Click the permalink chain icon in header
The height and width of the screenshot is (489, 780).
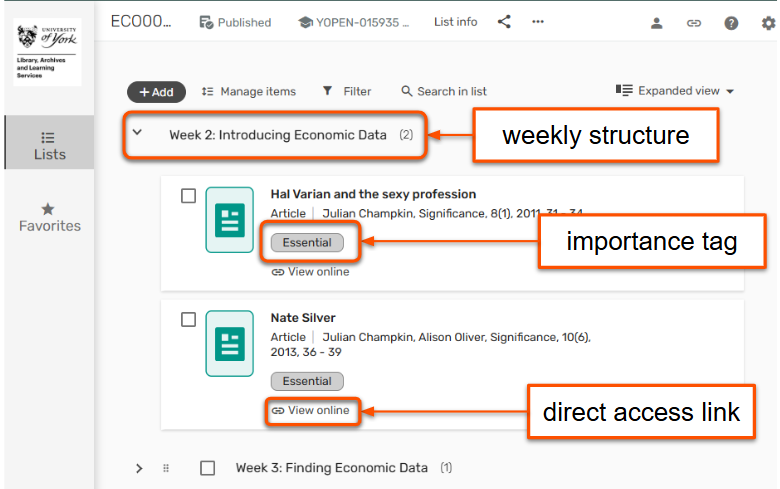(694, 23)
